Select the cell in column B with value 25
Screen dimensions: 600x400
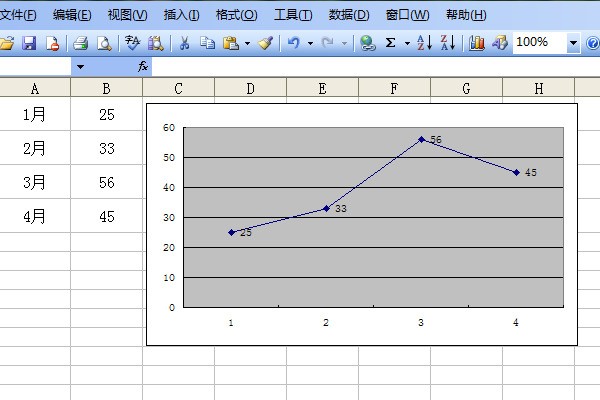pyautogui.click(x=106, y=114)
